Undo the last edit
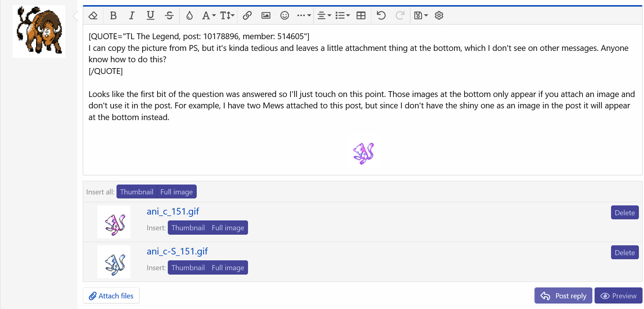644x309 pixels. pos(381,15)
